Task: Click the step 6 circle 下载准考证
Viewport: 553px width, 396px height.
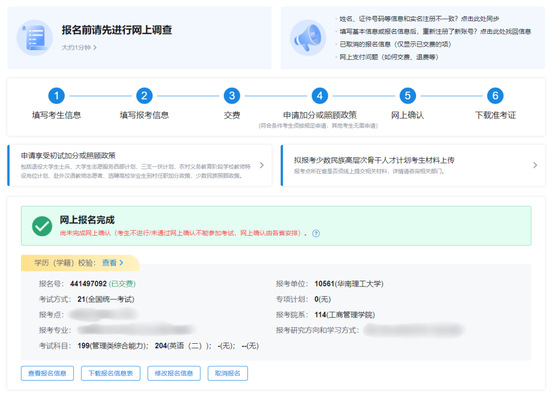Action: pyautogui.click(x=495, y=96)
